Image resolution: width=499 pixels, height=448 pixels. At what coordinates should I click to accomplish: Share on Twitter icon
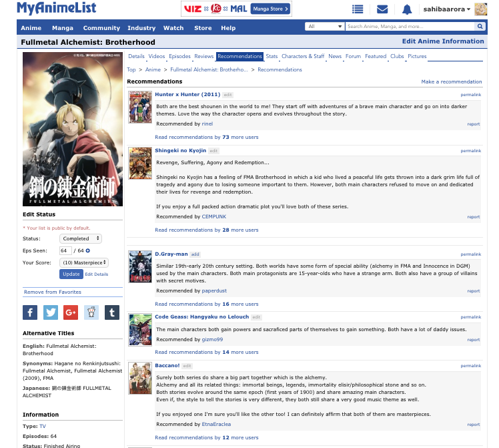point(50,312)
